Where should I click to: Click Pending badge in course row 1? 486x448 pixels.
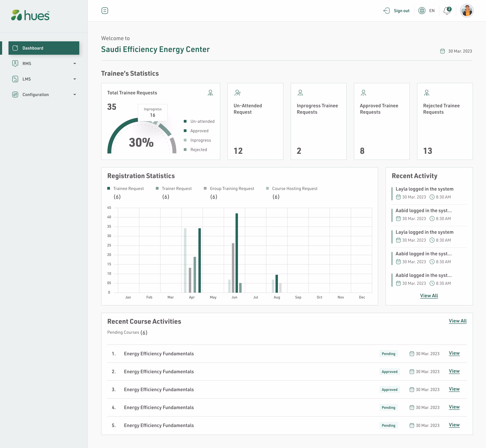pyautogui.click(x=388, y=354)
